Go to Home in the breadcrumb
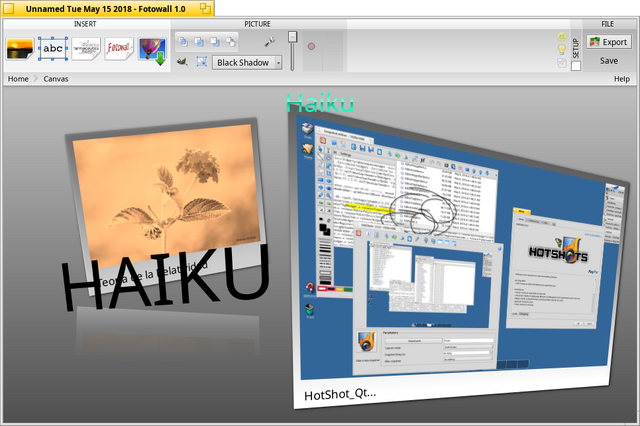640x426 pixels. (x=18, y=79)
